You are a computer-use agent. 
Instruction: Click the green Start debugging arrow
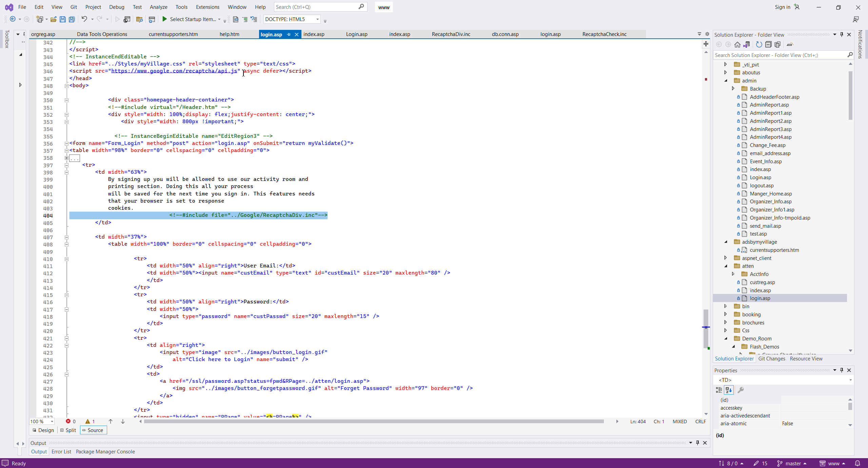click(164, 19)
